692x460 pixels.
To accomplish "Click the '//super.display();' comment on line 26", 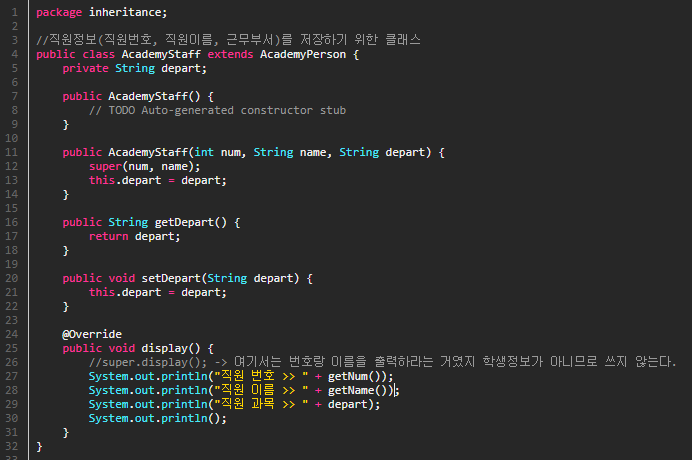I will point(148,362).
